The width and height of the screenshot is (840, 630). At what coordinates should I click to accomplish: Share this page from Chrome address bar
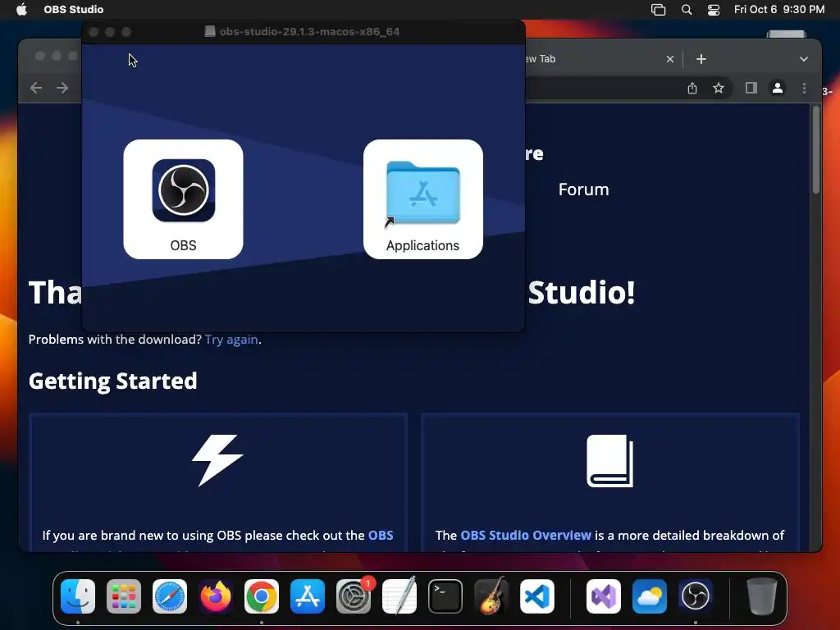point(692,88)
